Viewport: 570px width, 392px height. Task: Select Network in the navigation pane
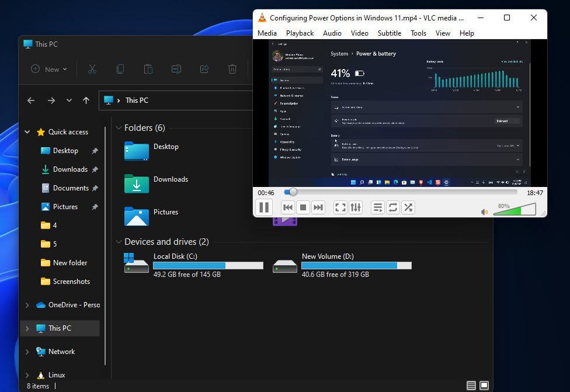click(x=61, y=352)
